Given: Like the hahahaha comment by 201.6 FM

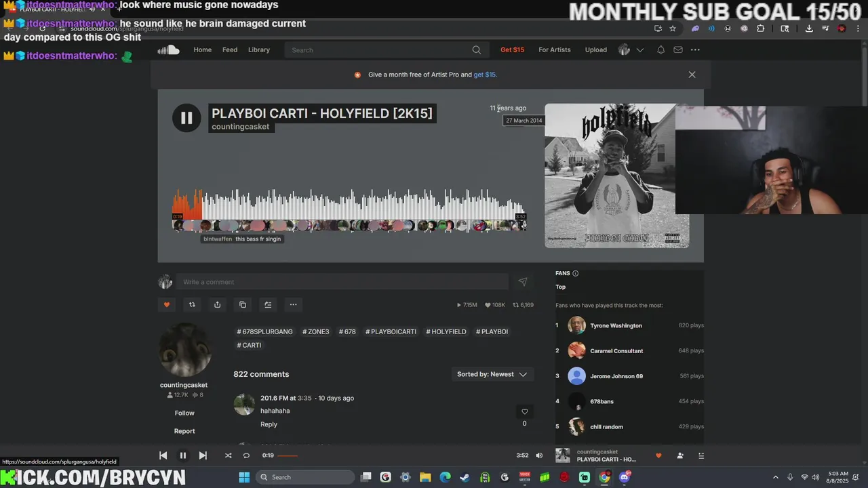Looking at the screenshot, I should pyautogui.click(x=524, y=411).
